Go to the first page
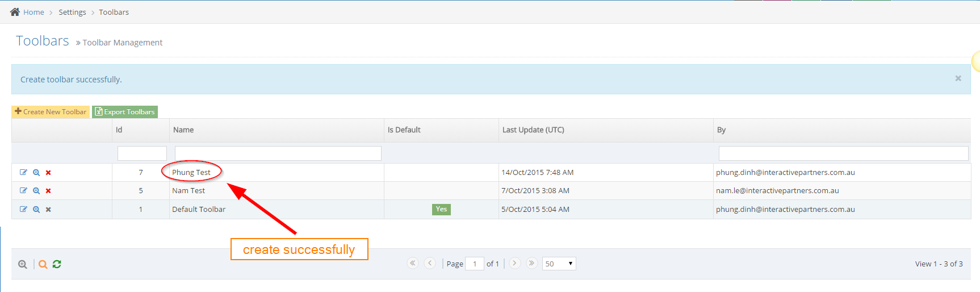 point(413,263)
